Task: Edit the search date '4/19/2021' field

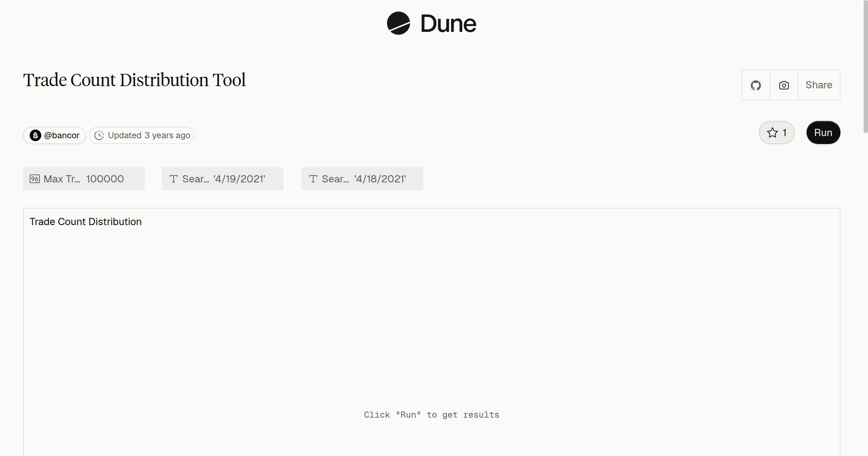Action: point(223,179)
